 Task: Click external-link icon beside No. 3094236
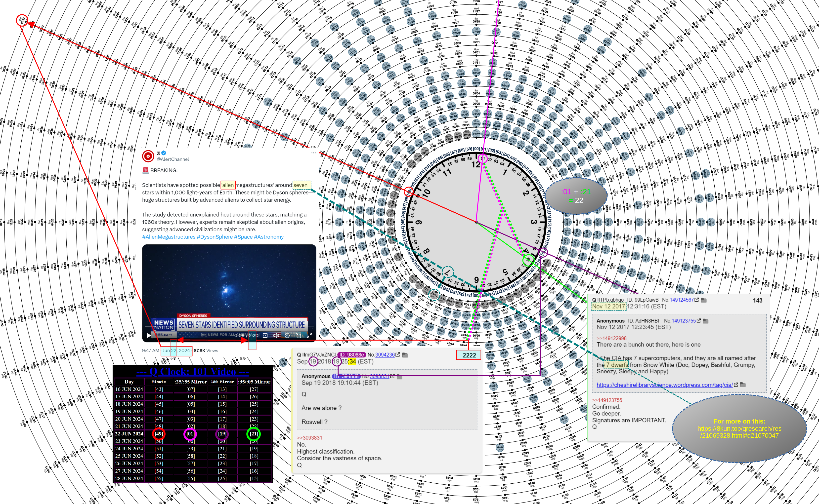397,355
